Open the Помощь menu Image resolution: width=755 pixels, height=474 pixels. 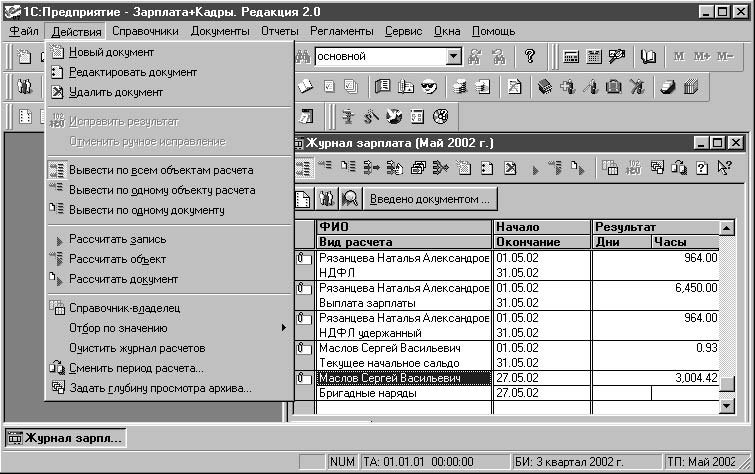pos(494,31)
